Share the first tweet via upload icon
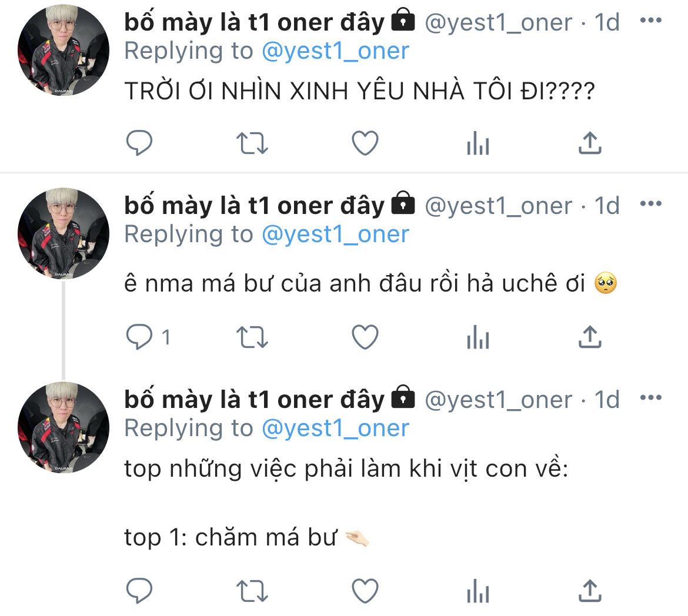This screenshot has height=616, width=688. 590,143
